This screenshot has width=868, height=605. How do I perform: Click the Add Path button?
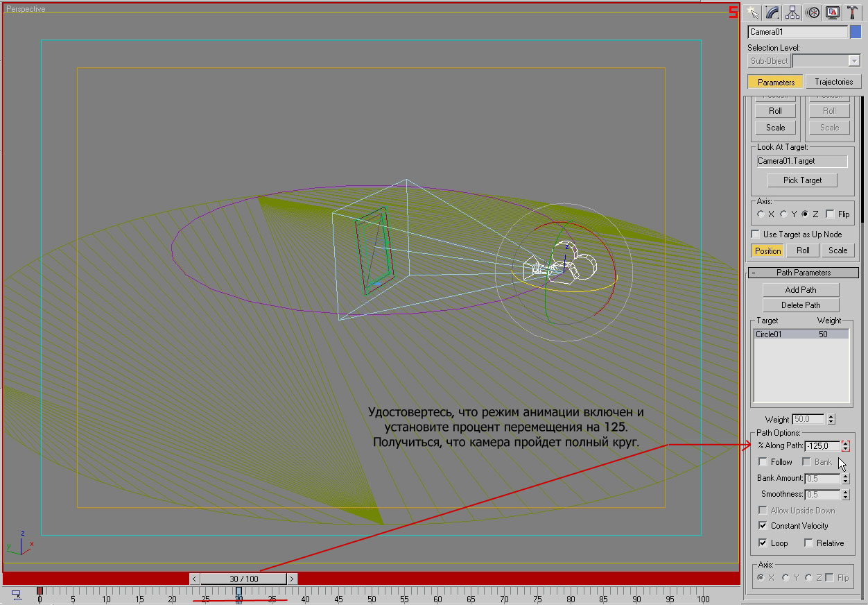click(801, 290)
